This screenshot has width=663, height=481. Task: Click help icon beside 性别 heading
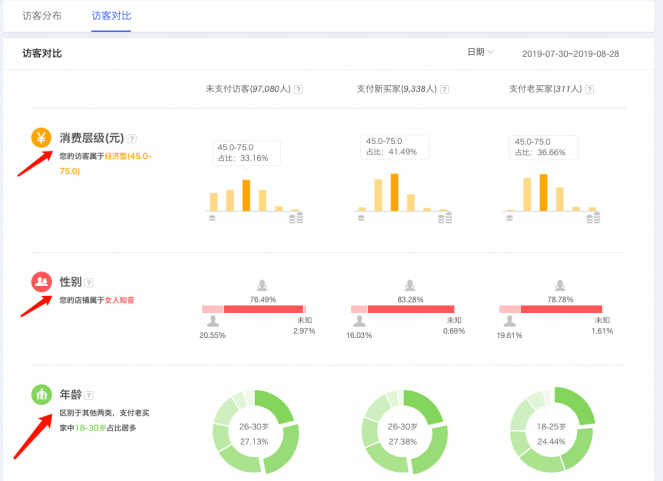click(x=89, y=283)
